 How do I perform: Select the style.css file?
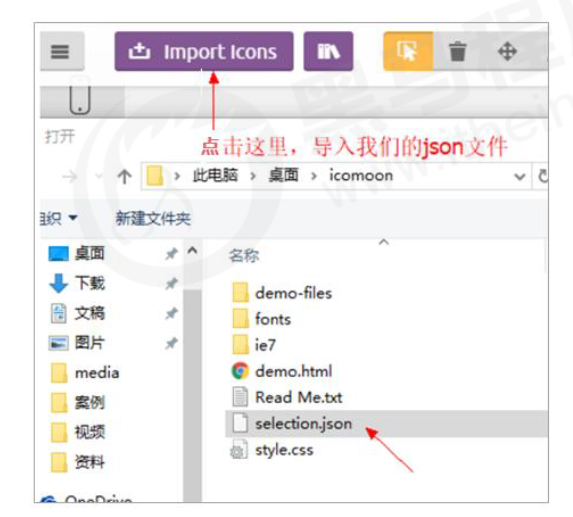[x=284, y=450]
